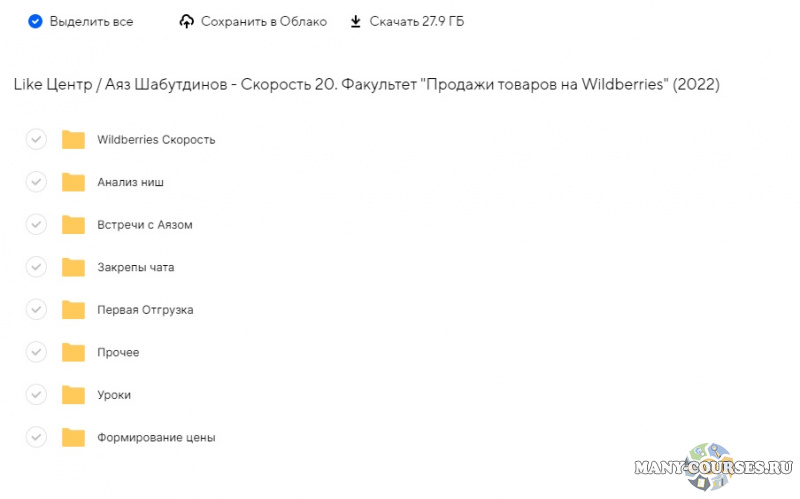Mark the Прочее folder checkbox

36,352
